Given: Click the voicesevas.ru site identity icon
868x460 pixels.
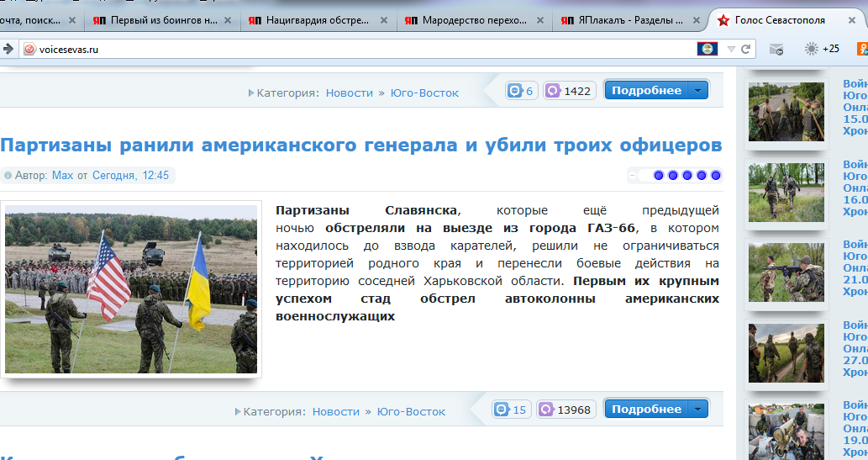Looking at the screenshot, I should (x=29, y=50).
